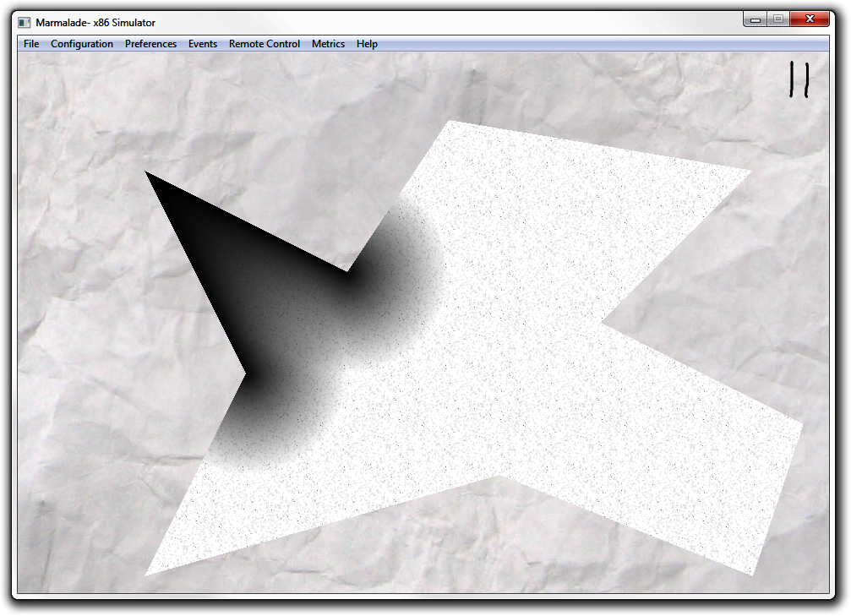Close the Marmalade simulator window

click(810, 19)
